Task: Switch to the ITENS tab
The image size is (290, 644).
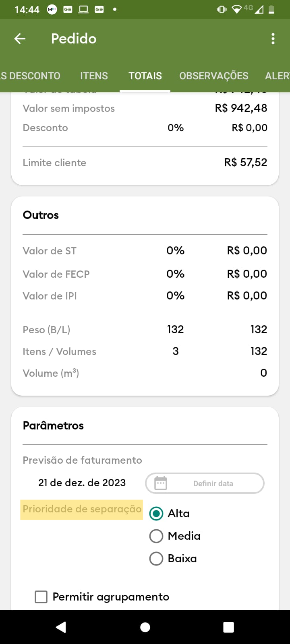Action: tap(94, 76)
